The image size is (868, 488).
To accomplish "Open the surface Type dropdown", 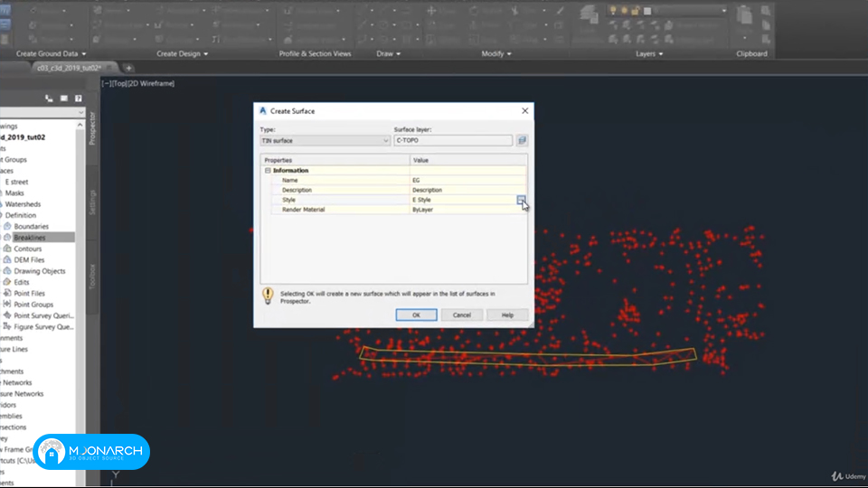I will click(325, 141).
